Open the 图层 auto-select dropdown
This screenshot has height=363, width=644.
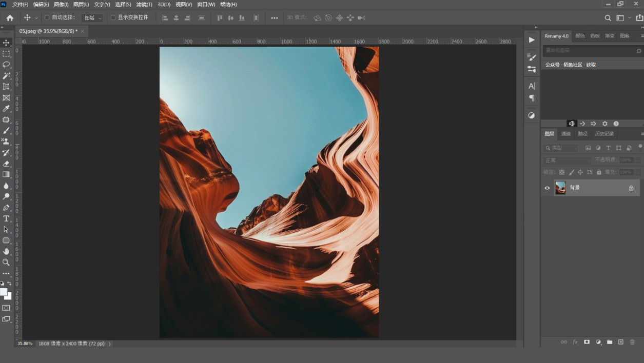pyautogui.click(x=92, y=17)
